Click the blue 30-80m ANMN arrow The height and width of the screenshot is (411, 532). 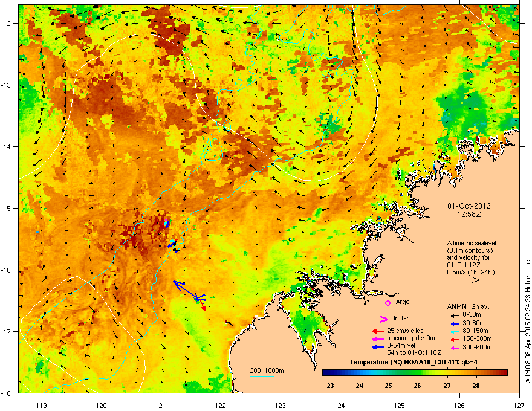tap(455, 323)
